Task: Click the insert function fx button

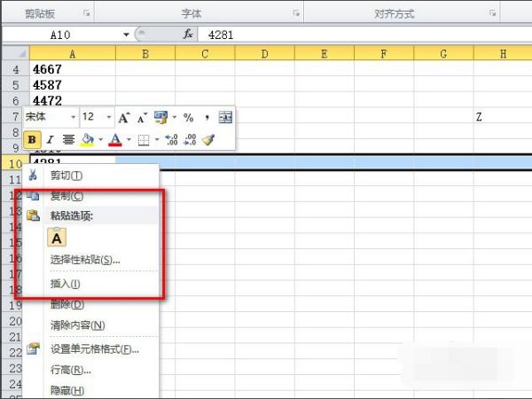Action: coord(188,35)
